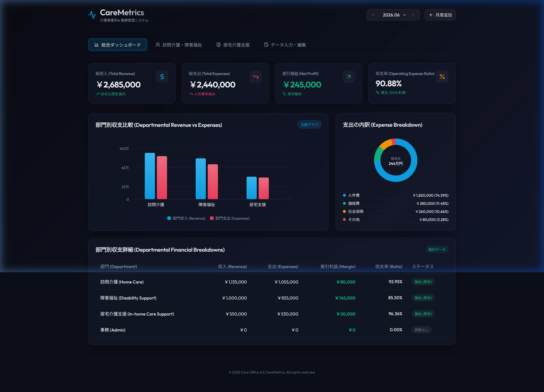Click the 健全 (黒字) badge in In-home Care Support row
544x392 pixels.
click(423, 314)
